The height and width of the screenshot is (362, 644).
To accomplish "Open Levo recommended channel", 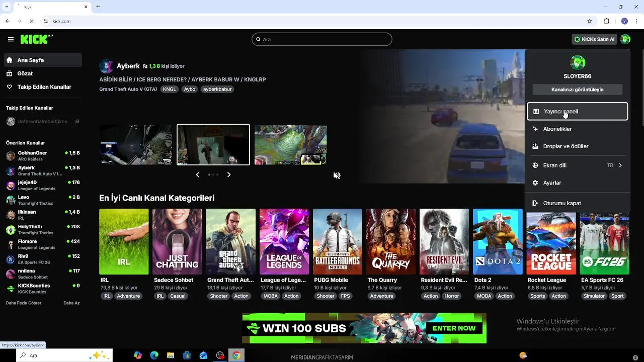I will (x=42, y=200).
